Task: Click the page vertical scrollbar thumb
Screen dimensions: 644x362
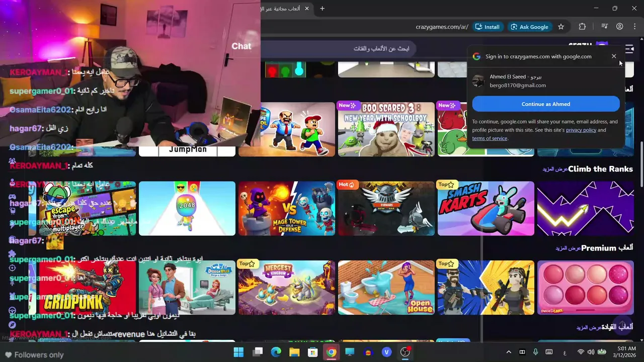Action: [x=641, y=163]
